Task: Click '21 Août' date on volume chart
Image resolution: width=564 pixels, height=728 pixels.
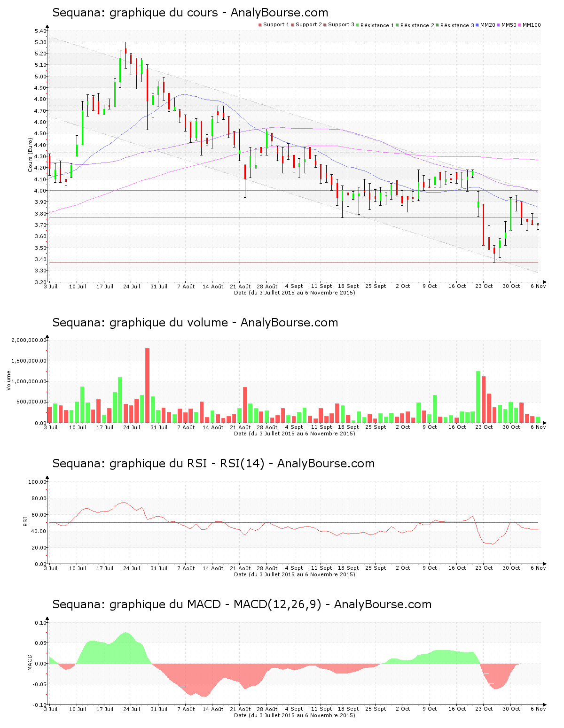Action: pos(240,427)
